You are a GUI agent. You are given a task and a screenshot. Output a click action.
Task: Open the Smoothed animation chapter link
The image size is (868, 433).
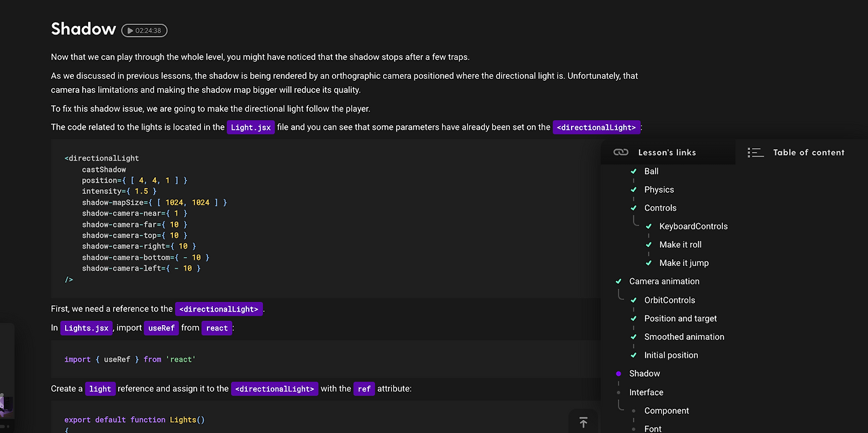tap(684, 336)
